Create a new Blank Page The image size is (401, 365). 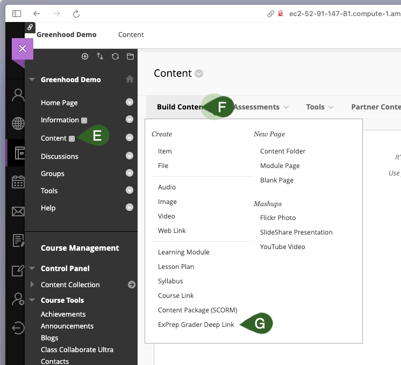(277, 180)
